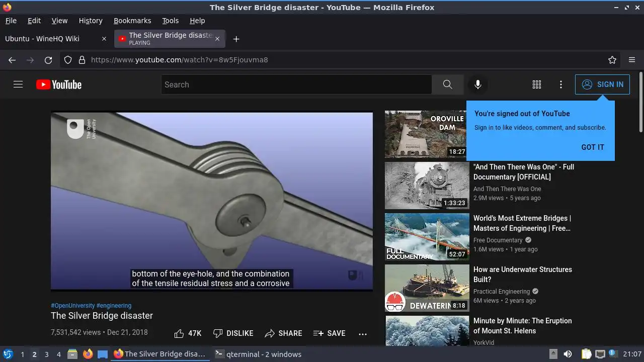Bookmark this page with the star
This screenshot has width=644, height=362.
click(612, 60)
